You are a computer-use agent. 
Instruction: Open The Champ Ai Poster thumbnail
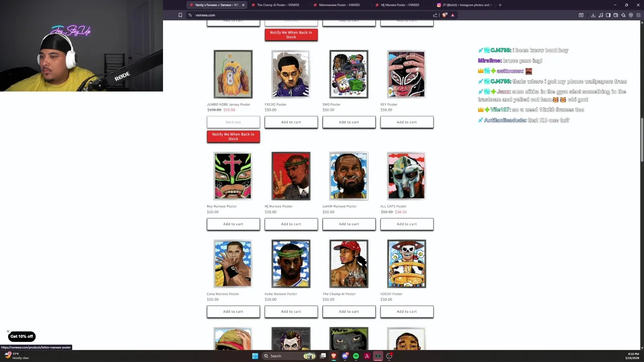point(349,263)
